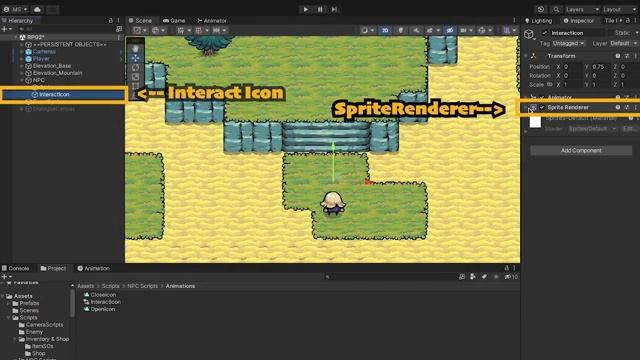The width and height of the screenshot is (640, 360).
Task: Switch to the Scene tab
Action: point(140,20)
